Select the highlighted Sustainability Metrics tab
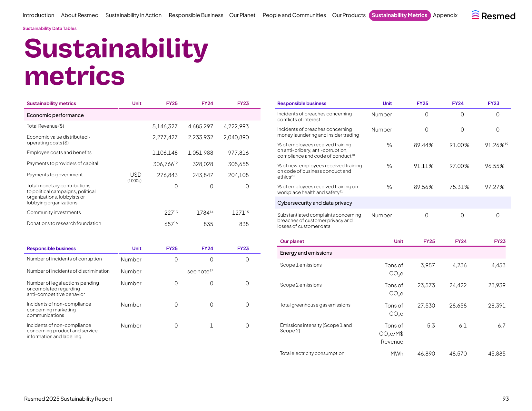 click(399, 15)
